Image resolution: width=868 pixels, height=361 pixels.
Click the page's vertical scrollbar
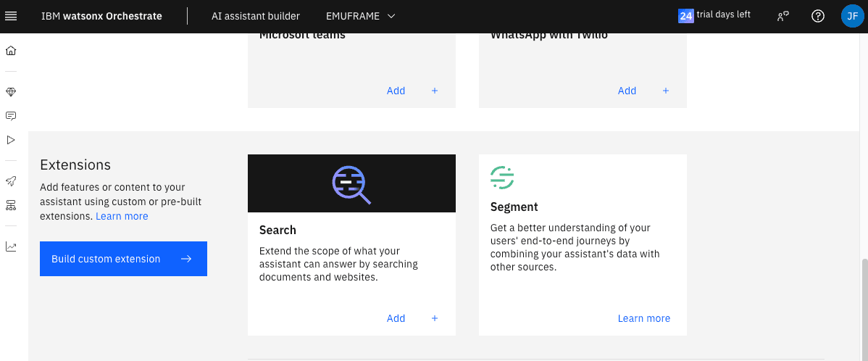pos(864,304)
